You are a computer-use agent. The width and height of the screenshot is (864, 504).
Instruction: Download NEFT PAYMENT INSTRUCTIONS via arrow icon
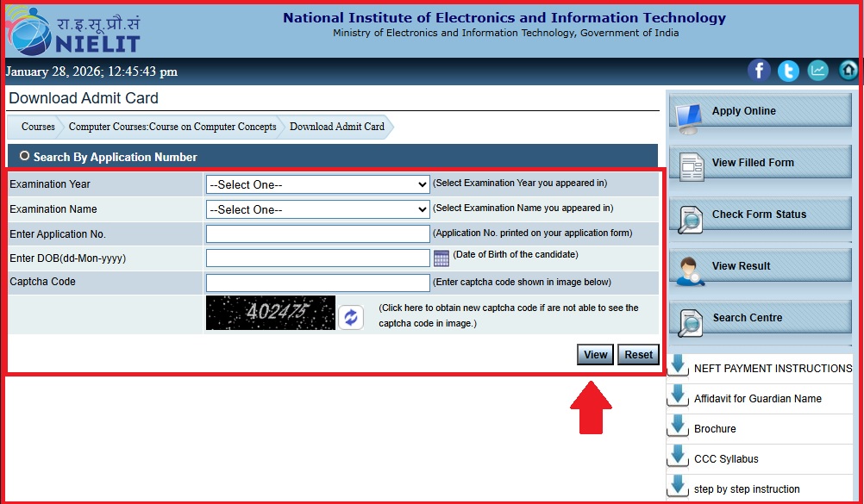point(678,366)
